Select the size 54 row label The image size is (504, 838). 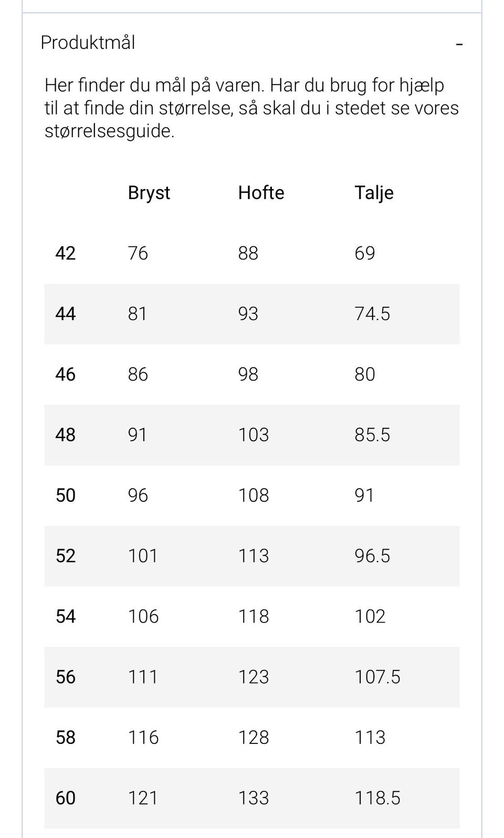click(66, 616)
